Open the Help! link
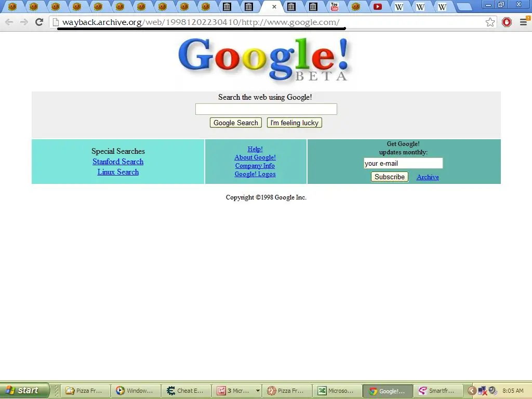532x399 pixels. (255, 149)
